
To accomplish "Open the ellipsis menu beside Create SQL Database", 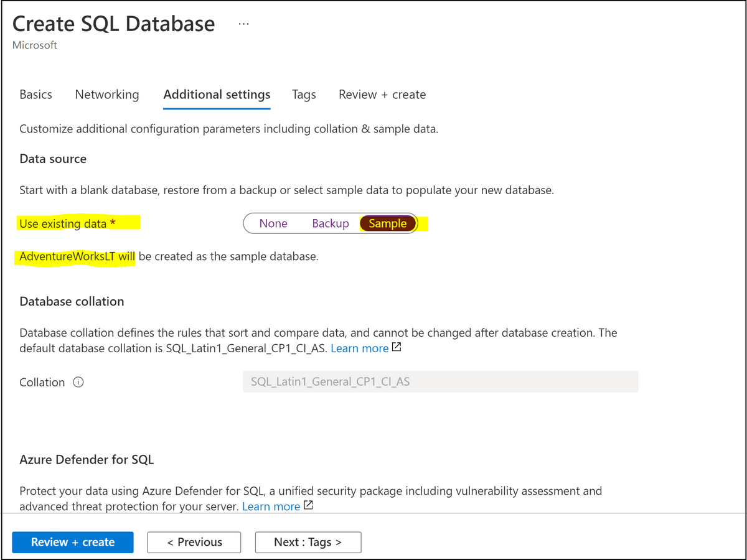I will 243,24.
